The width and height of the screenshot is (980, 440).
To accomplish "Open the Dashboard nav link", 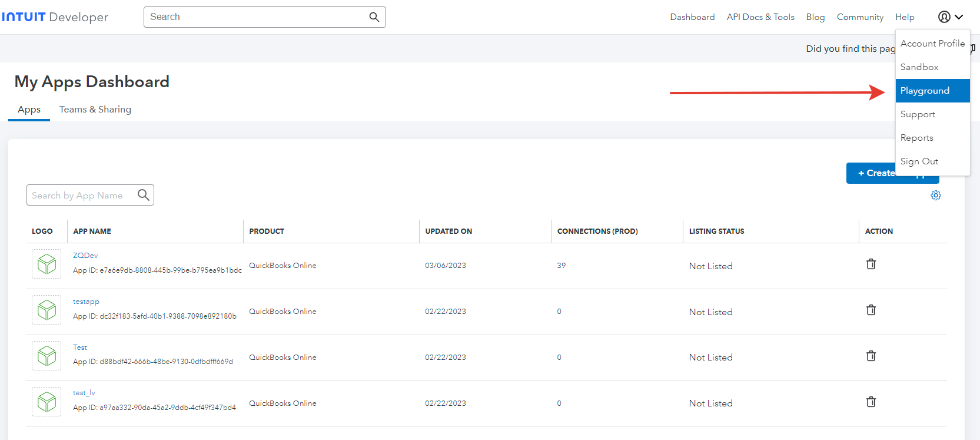I will (692, 17).
